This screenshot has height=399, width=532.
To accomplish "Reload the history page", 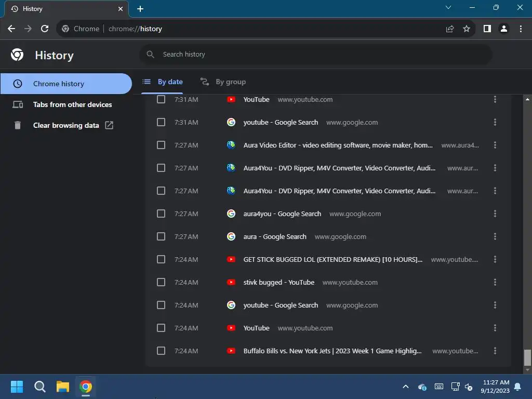I will tap(45, 29).
